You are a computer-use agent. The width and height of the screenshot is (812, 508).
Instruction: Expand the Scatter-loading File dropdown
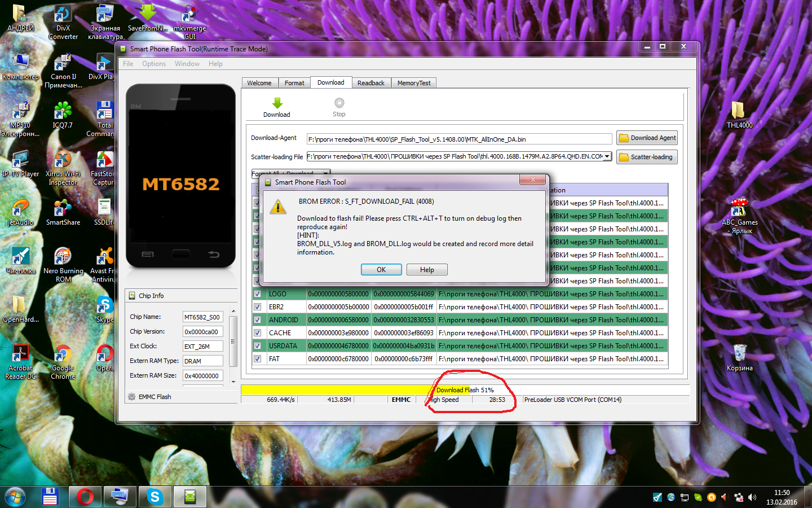(x=607, y=157)
